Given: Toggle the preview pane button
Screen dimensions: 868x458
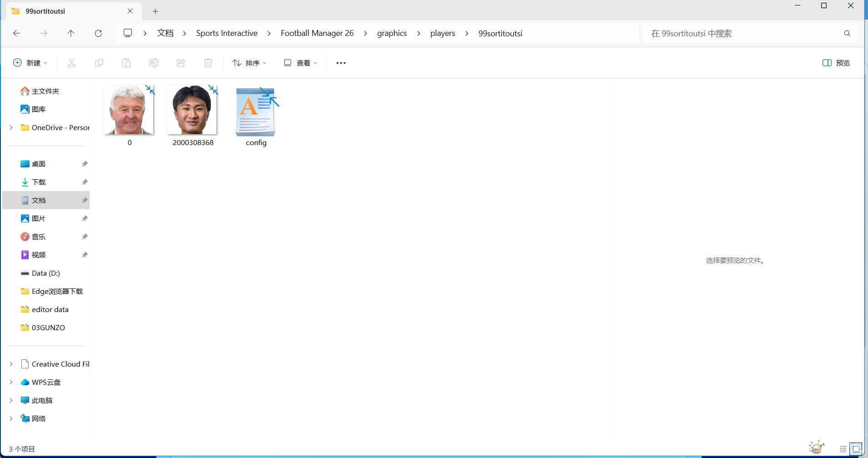Looking at the screenshot, I should pyautogui.click(x=836, y=63).
